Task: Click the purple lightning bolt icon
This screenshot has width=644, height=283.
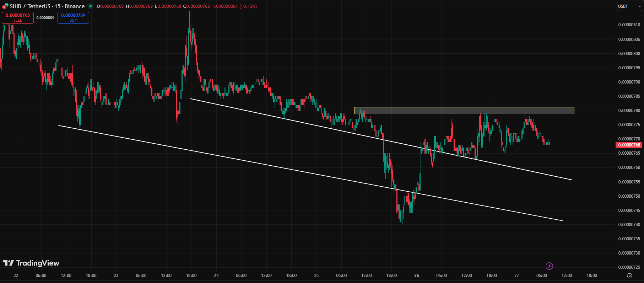Action: pos(549,266)
